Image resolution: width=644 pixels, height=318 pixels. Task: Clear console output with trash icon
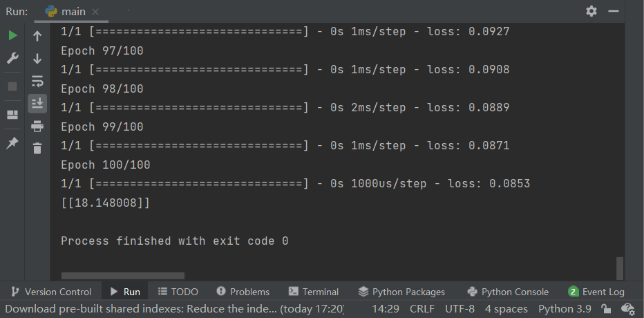point(37,148)
